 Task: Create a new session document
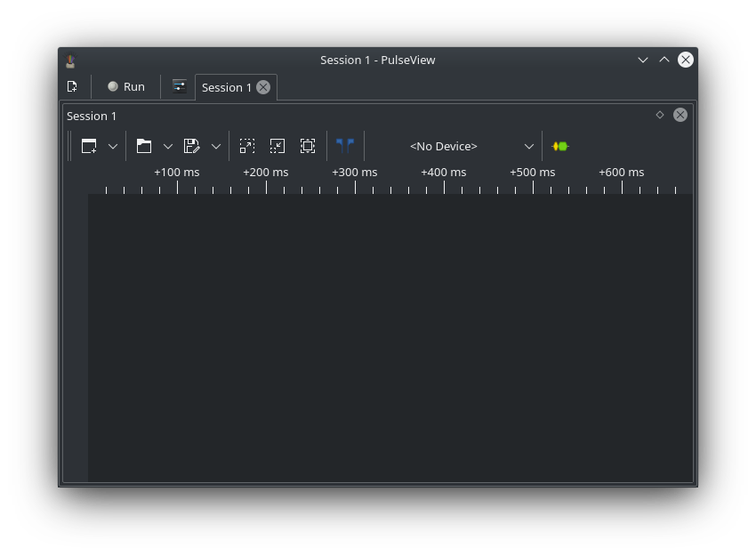(x=72, y=86)
